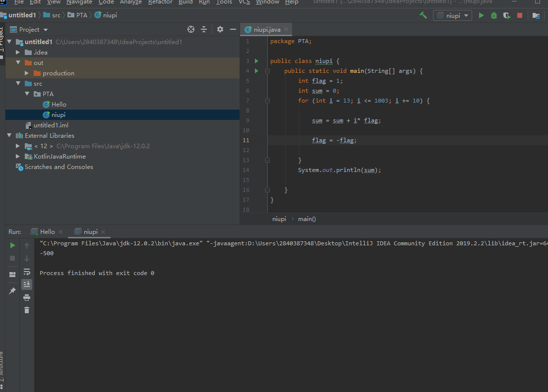This screenshot has width=548, height=392.
Task: Click the Build Project hammer icon
Action: (x=423, y=15)
